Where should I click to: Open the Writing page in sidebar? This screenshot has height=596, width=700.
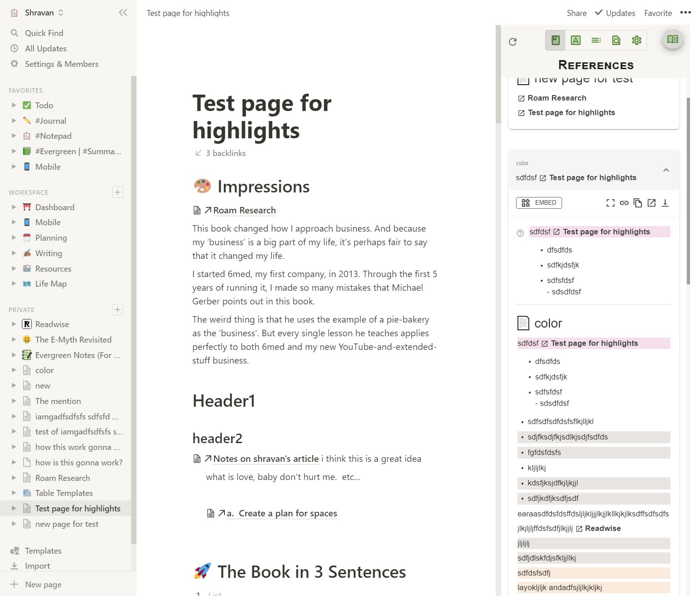tap(49, 253)
